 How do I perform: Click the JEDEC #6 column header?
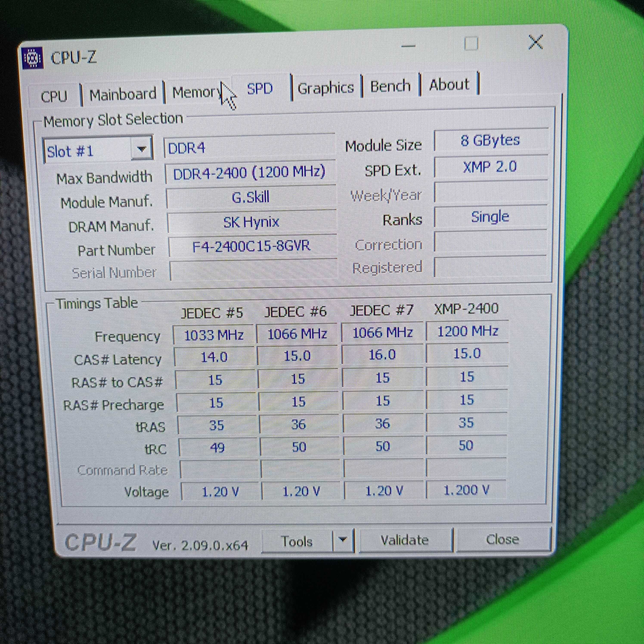(x=295, y=312)
